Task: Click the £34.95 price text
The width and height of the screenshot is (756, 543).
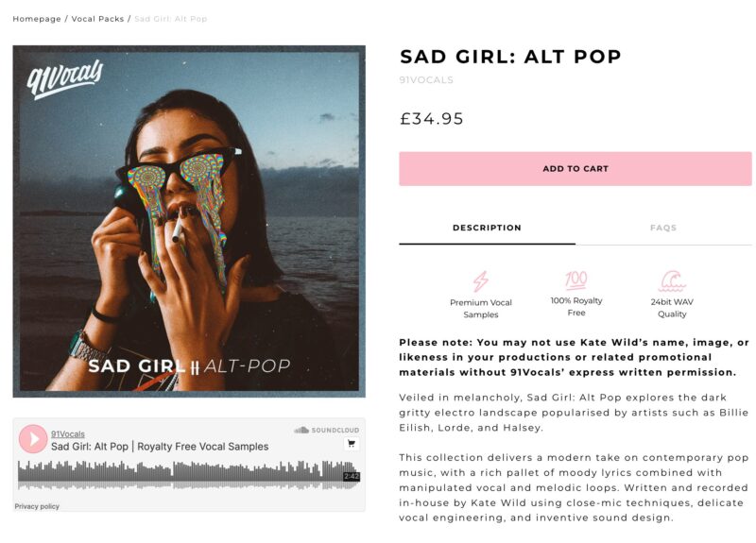Action: (432, 119)
